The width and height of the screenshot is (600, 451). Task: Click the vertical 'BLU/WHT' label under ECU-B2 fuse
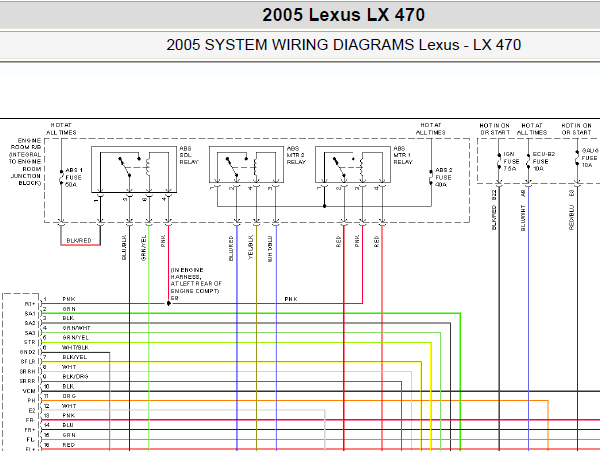(523, 218)
